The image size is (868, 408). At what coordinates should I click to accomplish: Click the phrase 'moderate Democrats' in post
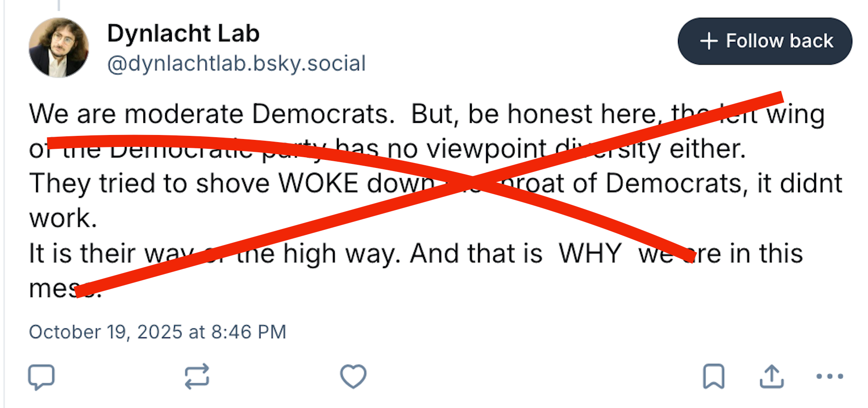pos(259,114)
